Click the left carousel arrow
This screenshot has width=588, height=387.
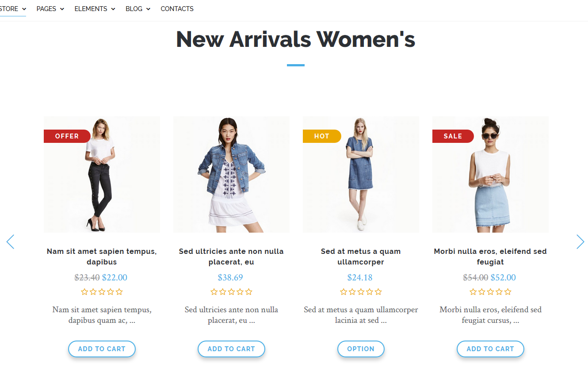pyautogui.click(x=10, y=242)
